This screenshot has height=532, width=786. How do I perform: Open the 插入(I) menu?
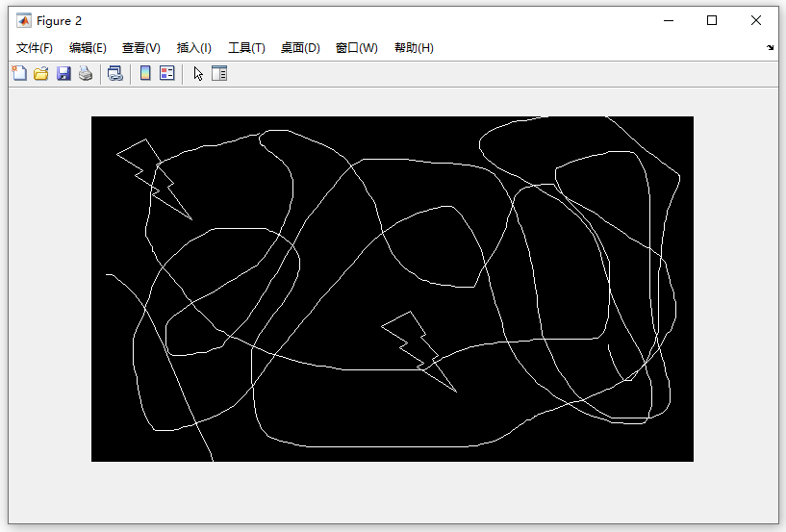(194, 48)
